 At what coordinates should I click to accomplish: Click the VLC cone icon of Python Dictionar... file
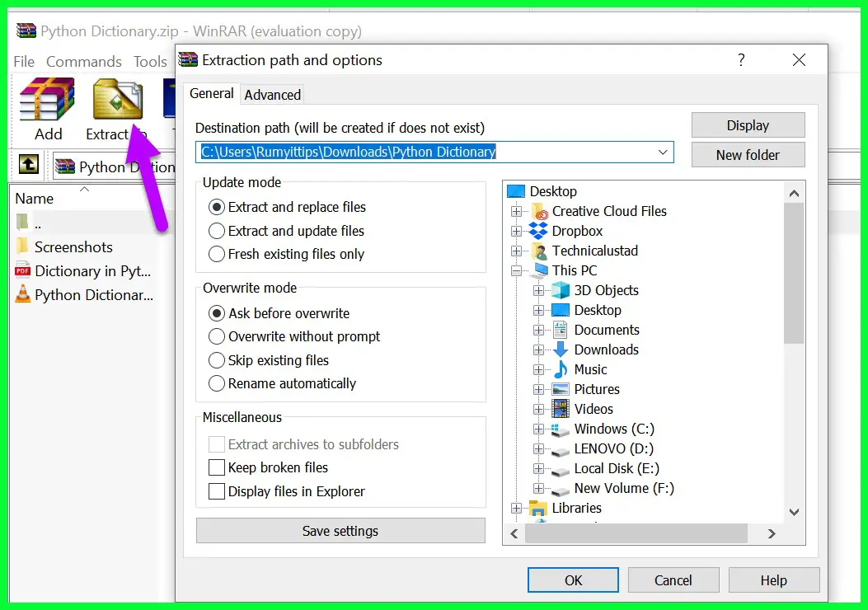[x=23, y=294]
